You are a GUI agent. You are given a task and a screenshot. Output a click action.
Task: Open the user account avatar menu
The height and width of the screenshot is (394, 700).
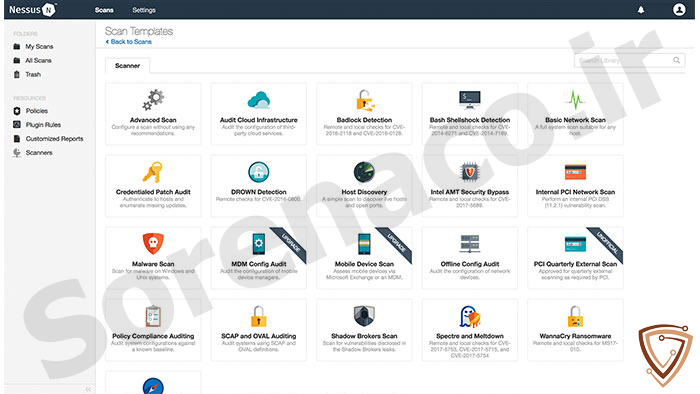679,9
